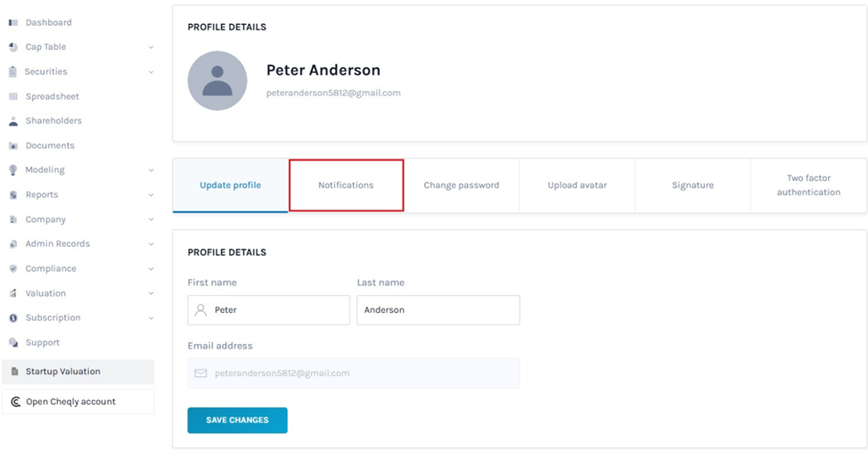Expand the Company chevron
The image size is (868, 450).
click(151, 220)
